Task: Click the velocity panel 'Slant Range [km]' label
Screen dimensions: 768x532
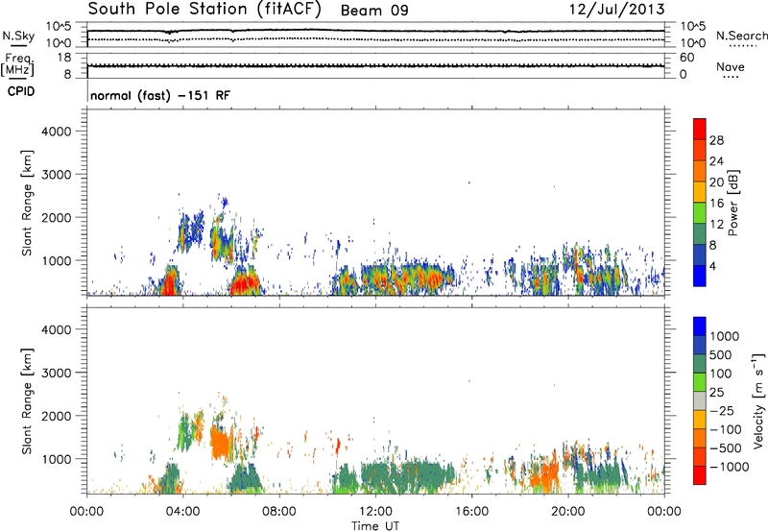Action: click(x=27, y=401)
